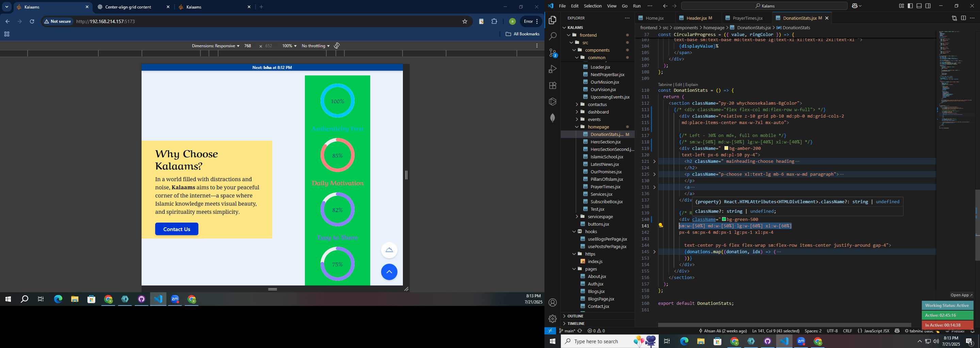Viewport: 980px width, 348px height.
Task: Open Dimensions Responsive dropdown
Action: [x=215, y=46]
